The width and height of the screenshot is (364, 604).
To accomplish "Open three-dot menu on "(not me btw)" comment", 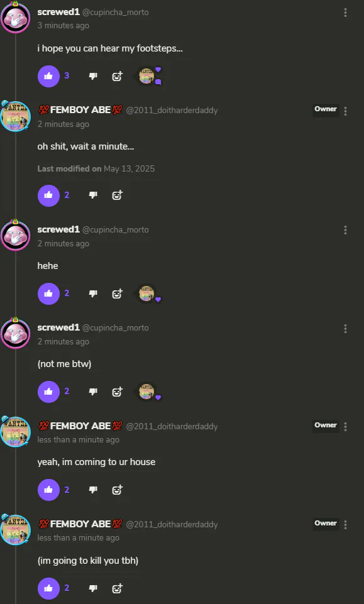I will point(345,329).
